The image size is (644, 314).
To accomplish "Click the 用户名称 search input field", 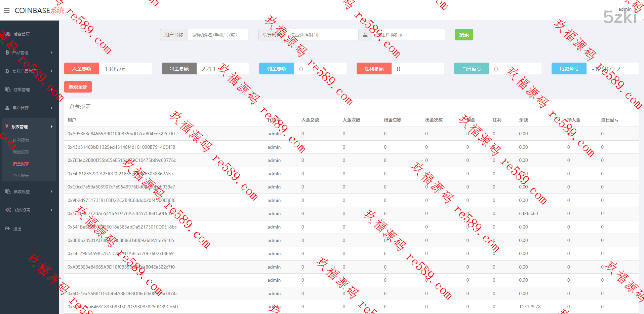I will [217, 35].
